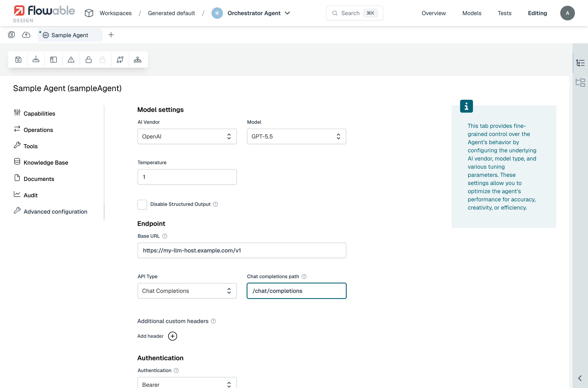This screenshot has width=588, height=388.
Task: Click the Add header label
Action: pos(150,336)
